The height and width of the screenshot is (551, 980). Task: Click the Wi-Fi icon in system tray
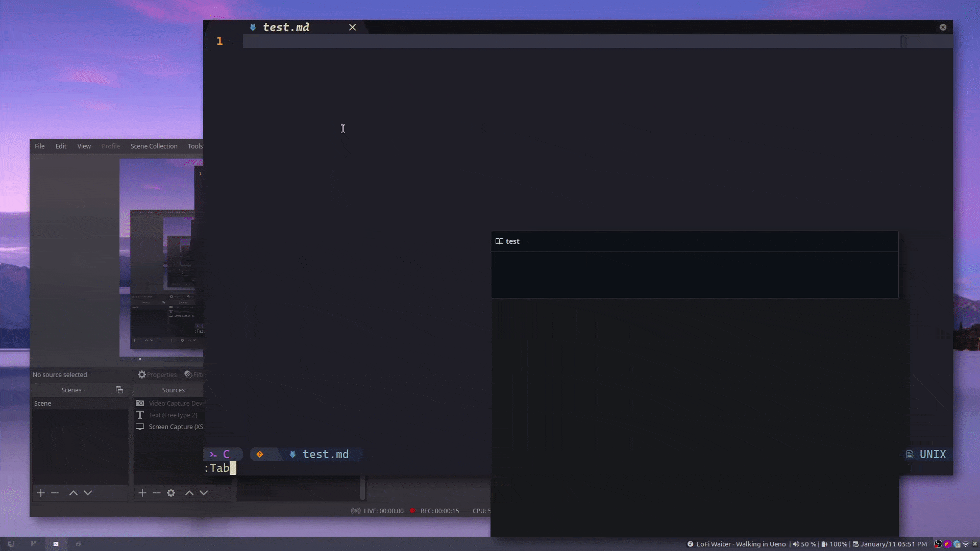tap(966, 544)
